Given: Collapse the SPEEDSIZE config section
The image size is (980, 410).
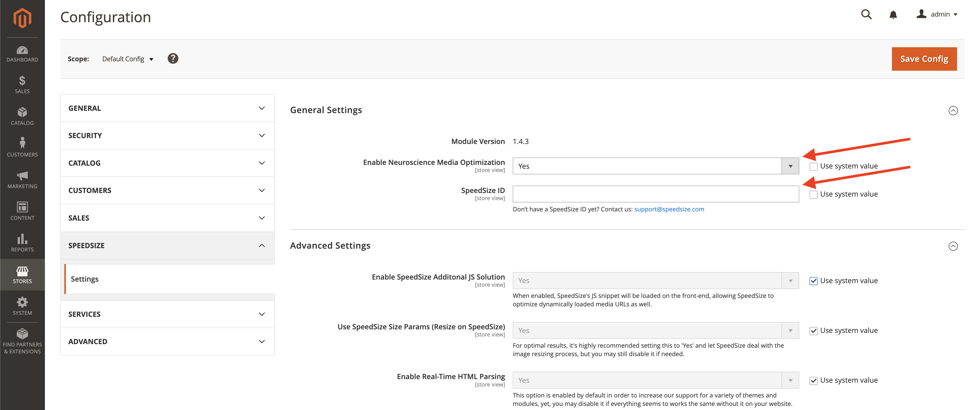Looking at the screenshot, I should point(167,246).
